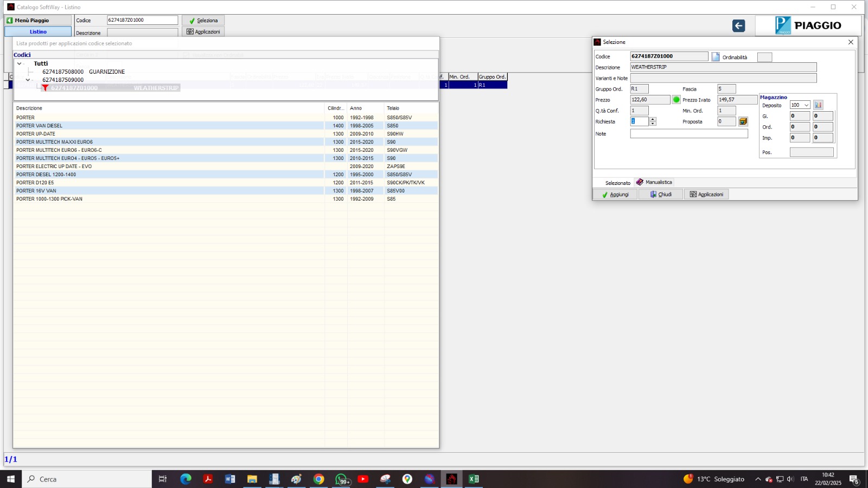This screenshot has width=868, height=488.
Task: Select the PORTER ELECTRIC UP DATE - EVO row
Action: tap(54, 166)
